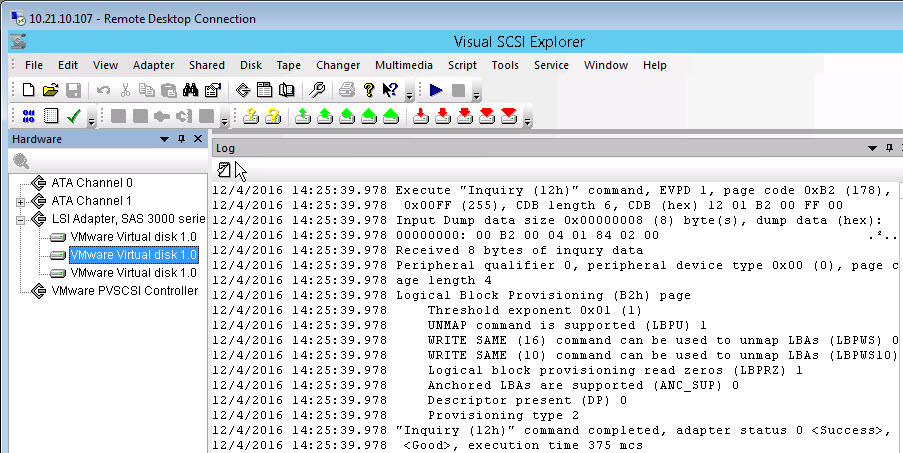Select LSI Adapter, SAS 3000 series node
The image size is (903, 453).
[x=128, y=219]
